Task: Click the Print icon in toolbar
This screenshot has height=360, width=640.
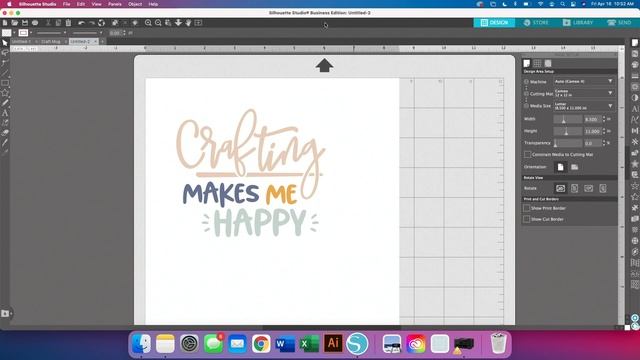Action: pos(35,23)
